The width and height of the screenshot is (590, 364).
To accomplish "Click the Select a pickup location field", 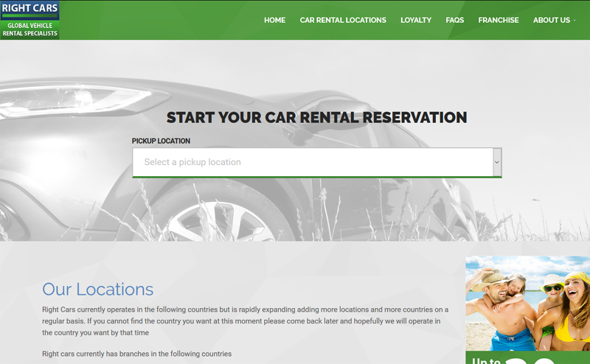I will click(310, 162).
